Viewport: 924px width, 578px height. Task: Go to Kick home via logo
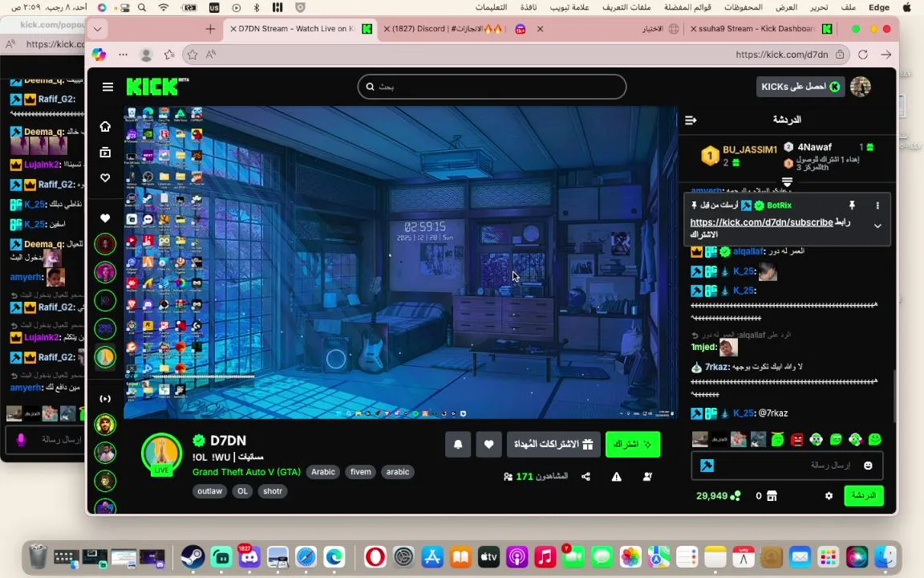(x=156, y=86)
